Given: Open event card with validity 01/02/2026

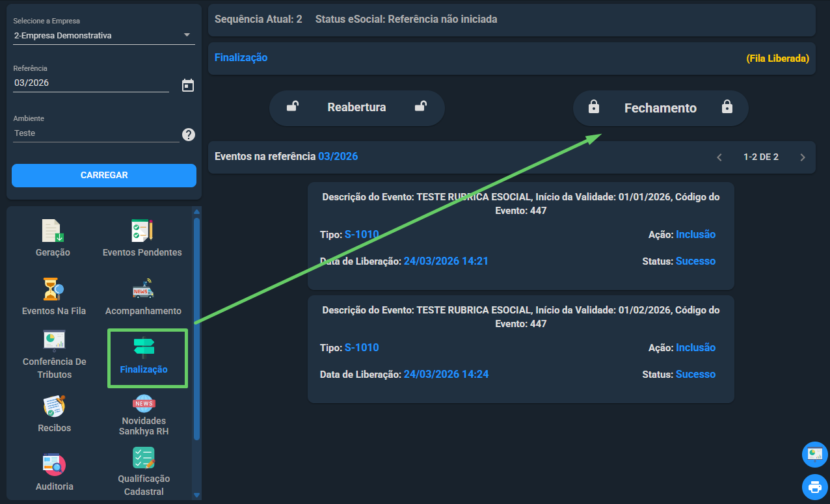Looking at the screenshot, I should pos(521,349).
